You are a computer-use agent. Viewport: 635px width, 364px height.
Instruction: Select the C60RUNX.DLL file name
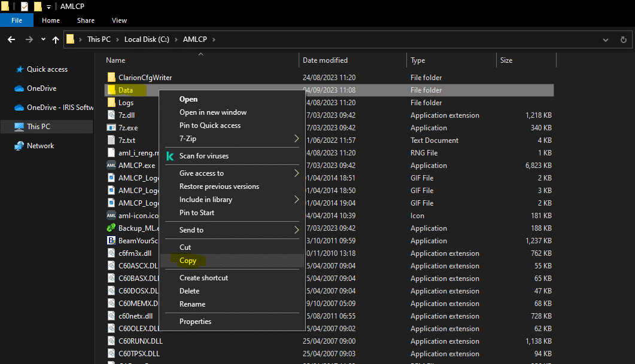coord(141,341)
